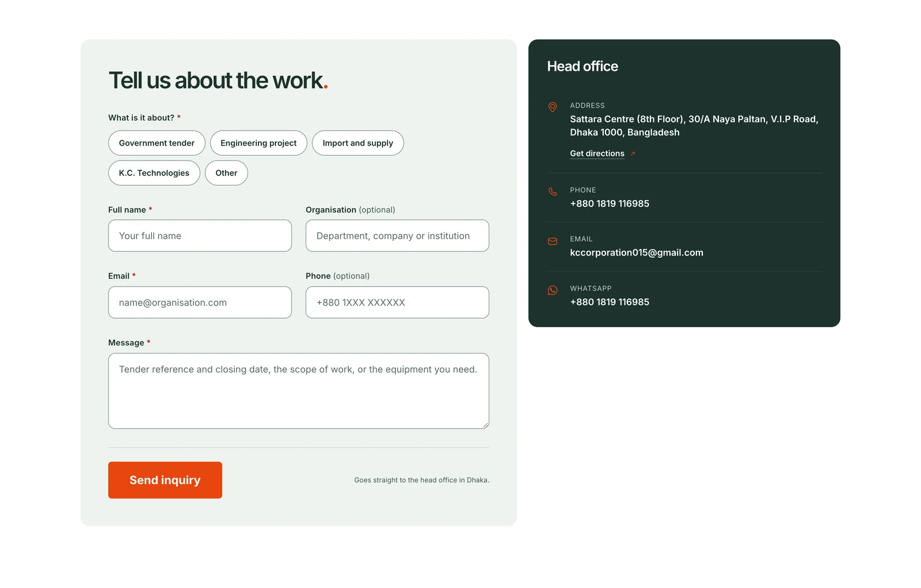Viewport: 921px width, 588px height.
Task: Click the 'WHATSAPP' caption text
Action: click(x=591, y=289)
